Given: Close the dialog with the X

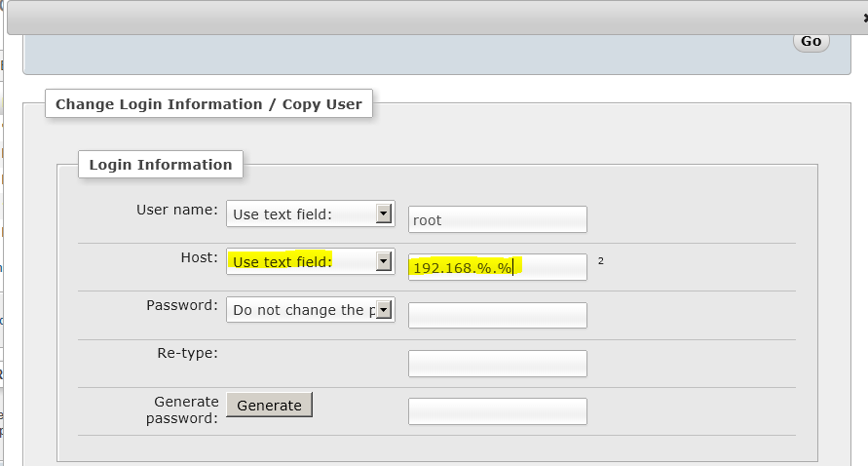Looking at the screenshot, I should 865,19.
